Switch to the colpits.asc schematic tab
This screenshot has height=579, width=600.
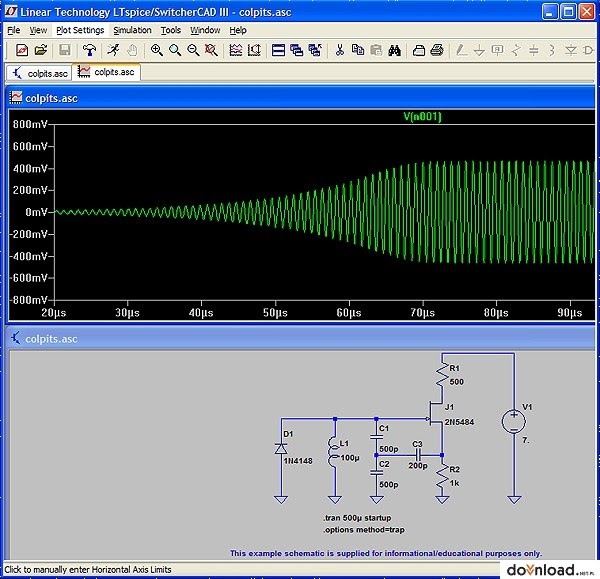click(x=39, y=73)
